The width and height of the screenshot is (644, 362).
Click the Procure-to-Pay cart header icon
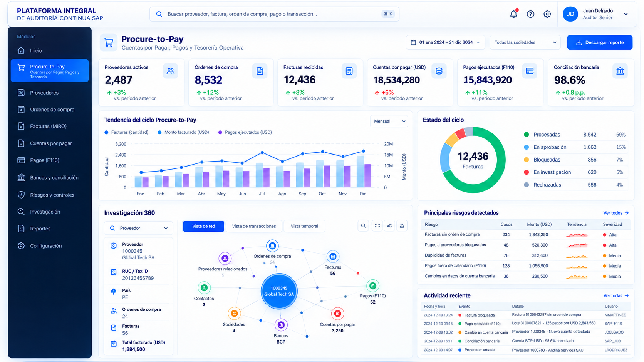[109, 42]
